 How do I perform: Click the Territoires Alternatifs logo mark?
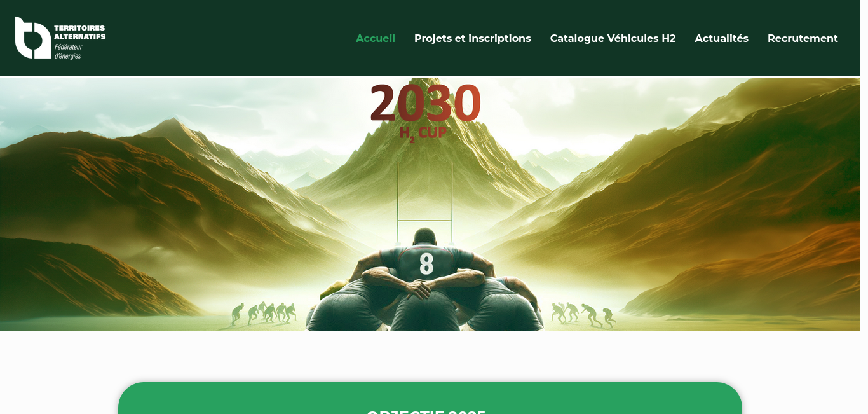pyautogui.click(x=33, y=38)
